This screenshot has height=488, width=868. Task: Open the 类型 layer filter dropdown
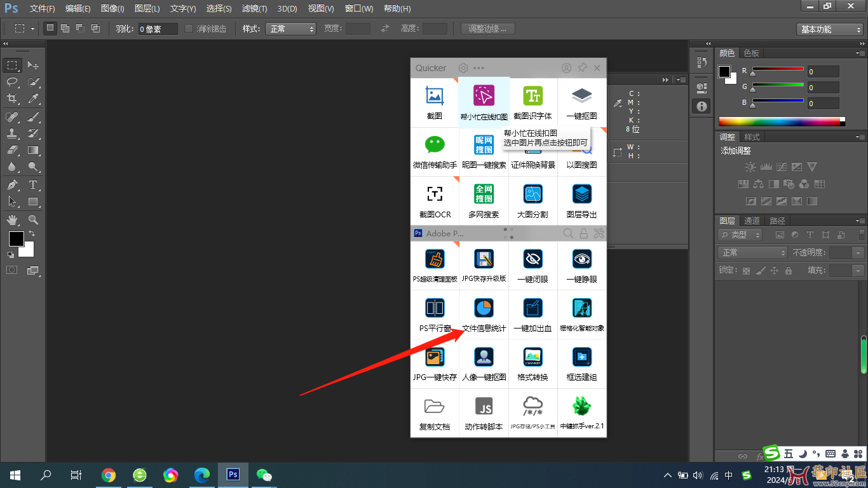pyautogui.click(x=740, y=234)
